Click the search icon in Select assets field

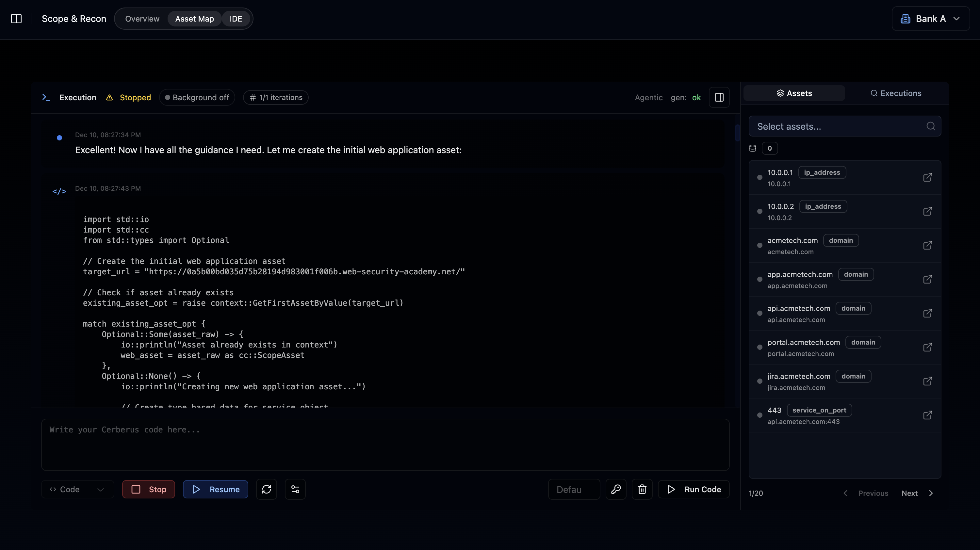931,126
